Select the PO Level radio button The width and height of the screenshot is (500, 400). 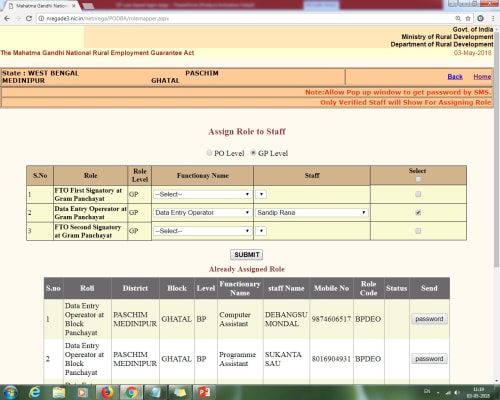coord(209,153)
